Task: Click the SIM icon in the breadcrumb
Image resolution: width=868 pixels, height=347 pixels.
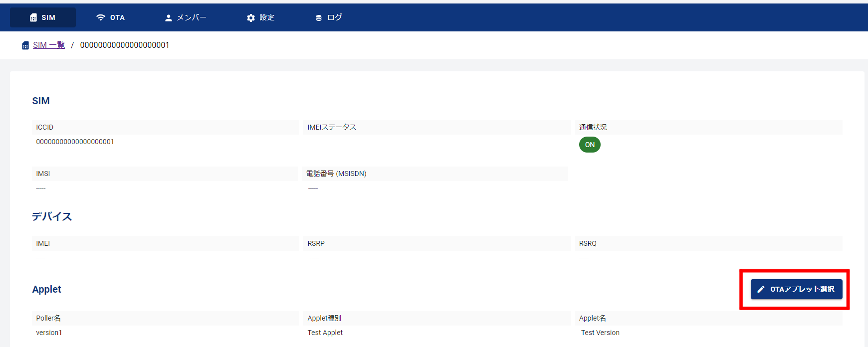Action: point(25,45)
